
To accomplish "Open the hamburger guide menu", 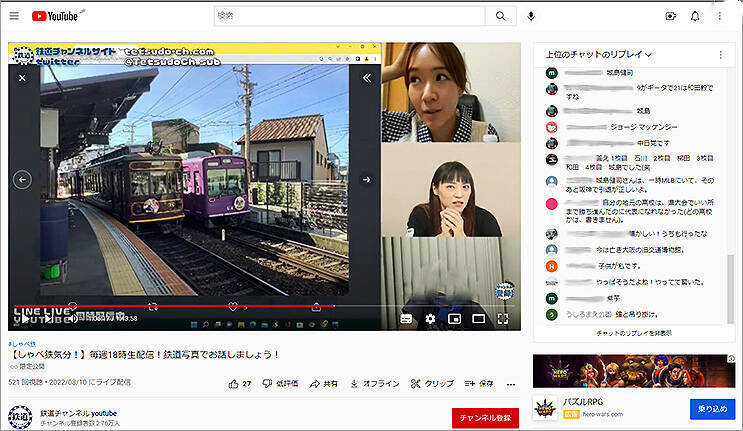I will click(14, 16).
